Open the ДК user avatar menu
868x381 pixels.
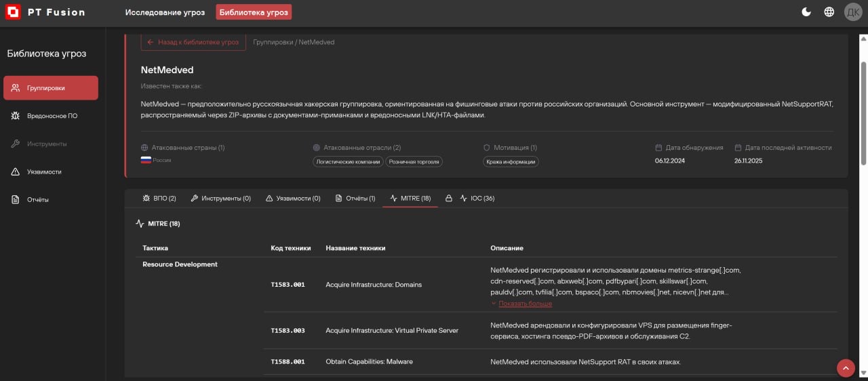(x=852, y=12)
